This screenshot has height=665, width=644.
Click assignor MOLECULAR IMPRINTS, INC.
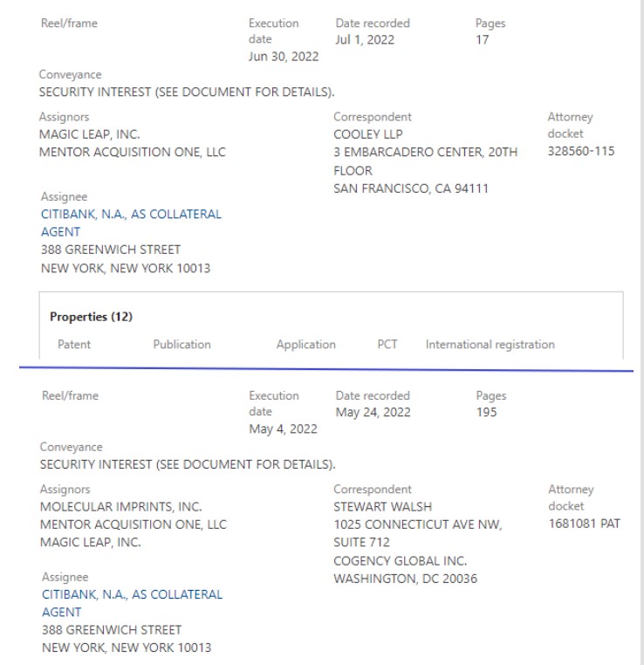(120, 507)
